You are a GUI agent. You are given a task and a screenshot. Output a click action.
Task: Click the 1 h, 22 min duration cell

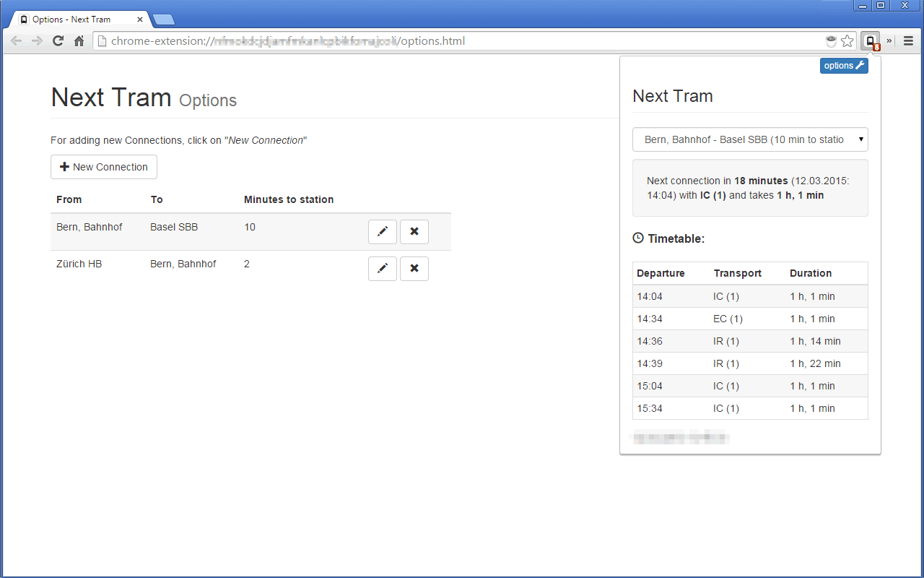coord(815,363)
